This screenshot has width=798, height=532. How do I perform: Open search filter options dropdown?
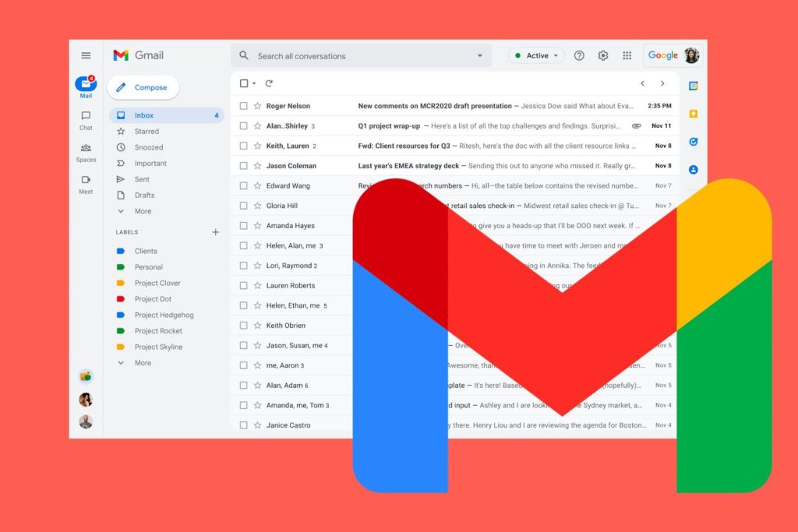coord(481,55)
